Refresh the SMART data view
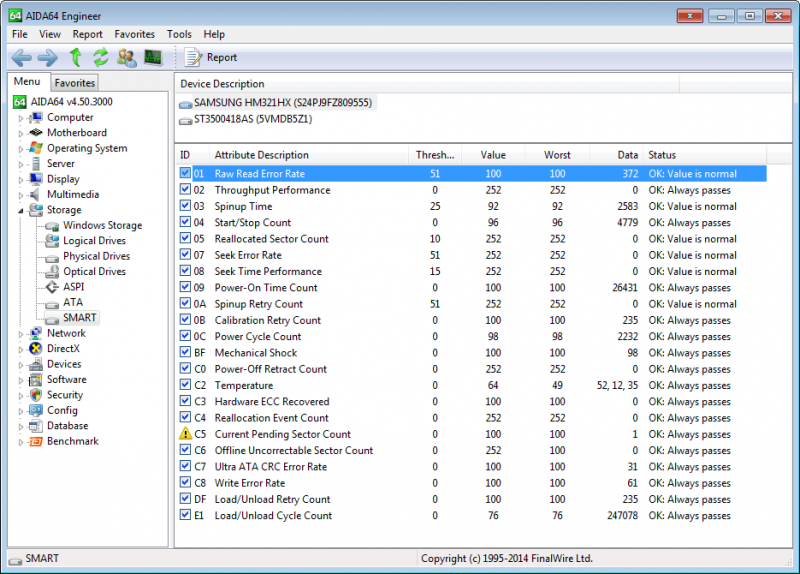Image resolution: width=800 pixels, height=574 pixels. [100, 58]
